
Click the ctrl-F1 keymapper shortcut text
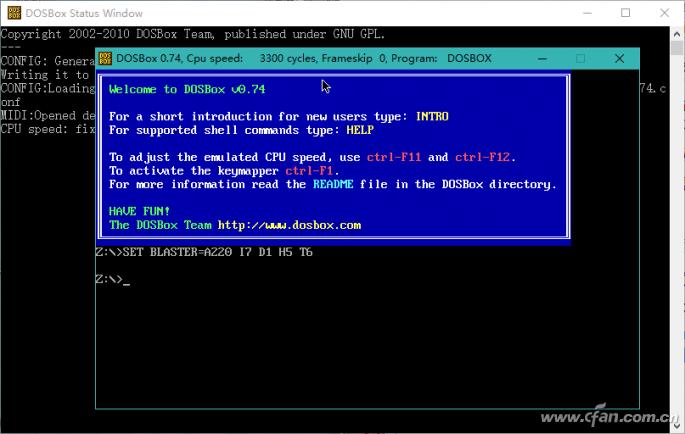[309, 170]
